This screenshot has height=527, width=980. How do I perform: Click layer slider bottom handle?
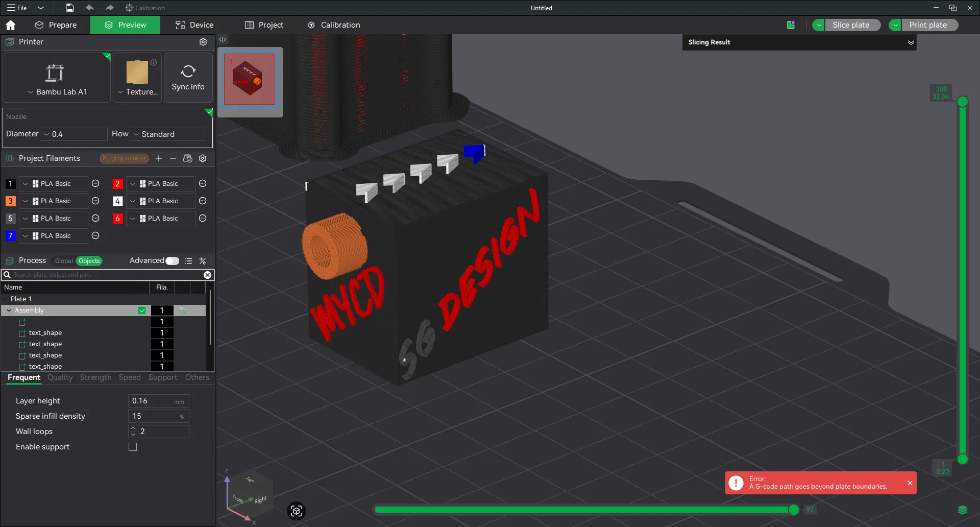click(963, 459)
